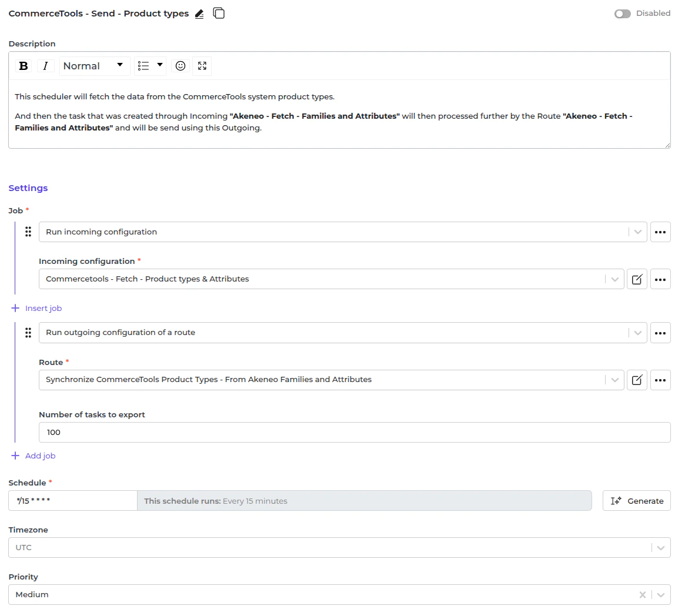The width and height of the screenshot is (685, 616).
Task: Open more options for Incoming configuration field
Action: click(660, 279)
